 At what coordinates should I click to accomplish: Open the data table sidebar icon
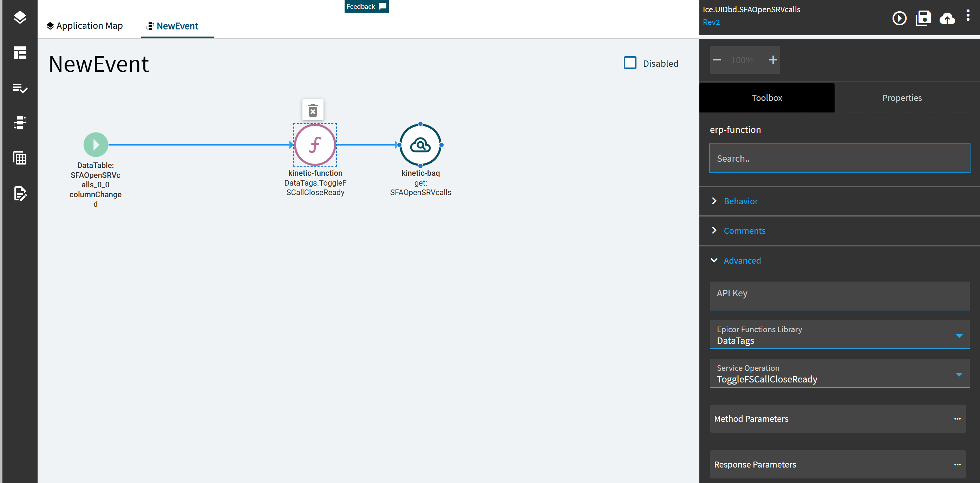pyautogui.click(x=20, y=158)
